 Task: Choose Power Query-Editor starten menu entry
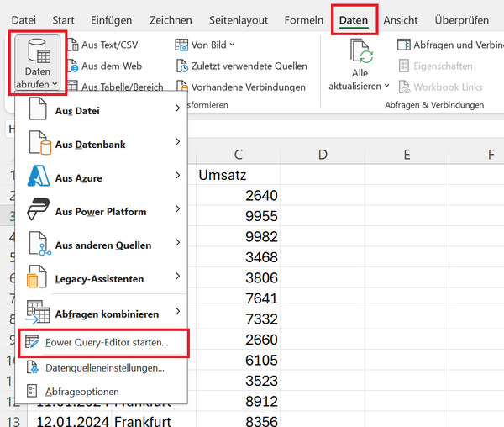click(x=103, y=343)
